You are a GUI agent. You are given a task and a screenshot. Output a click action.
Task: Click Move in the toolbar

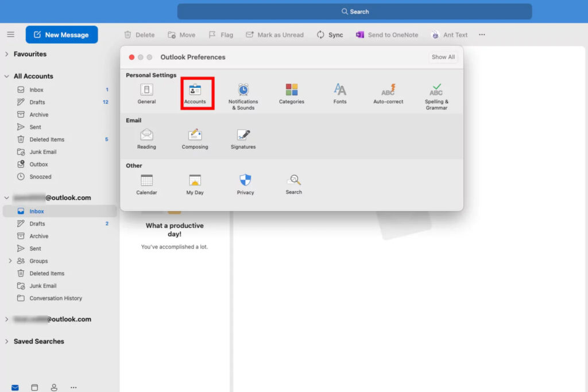click(x=181, y=35)
